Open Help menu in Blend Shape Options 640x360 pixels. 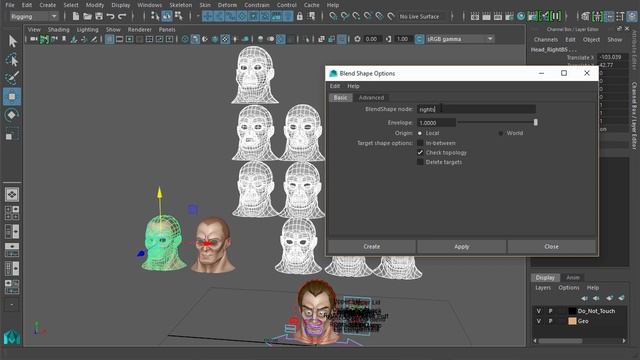click(353, 86)
